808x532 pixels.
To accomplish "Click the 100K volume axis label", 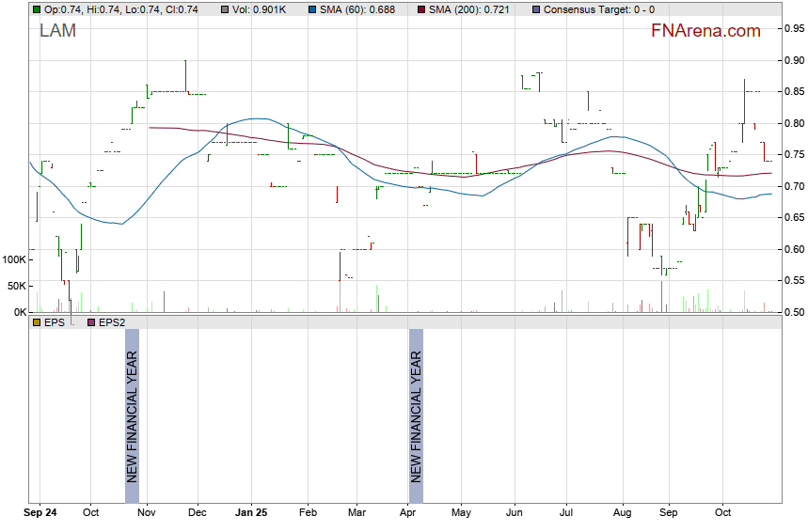I will click(14, 259).
